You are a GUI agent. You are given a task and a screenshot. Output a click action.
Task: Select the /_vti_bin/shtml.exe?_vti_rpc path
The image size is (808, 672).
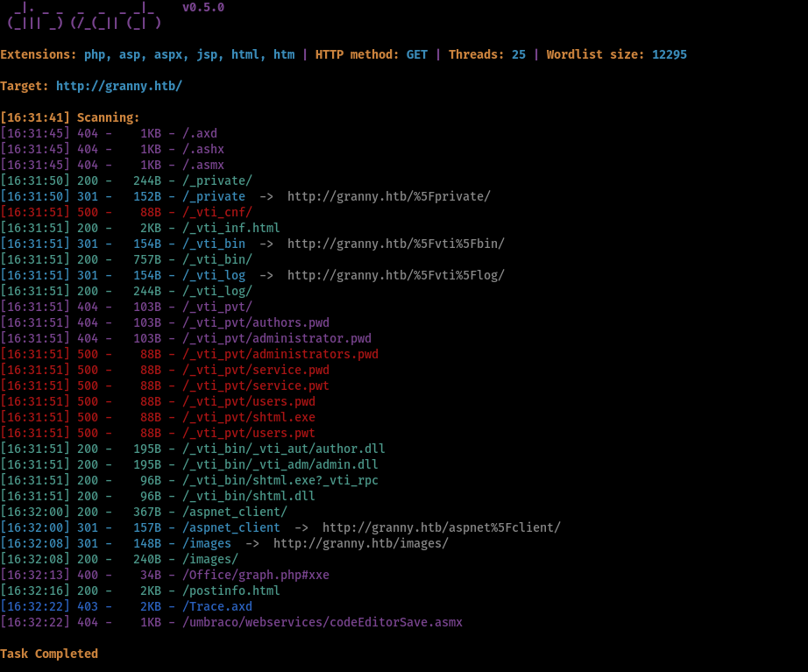tap(280, 480)
